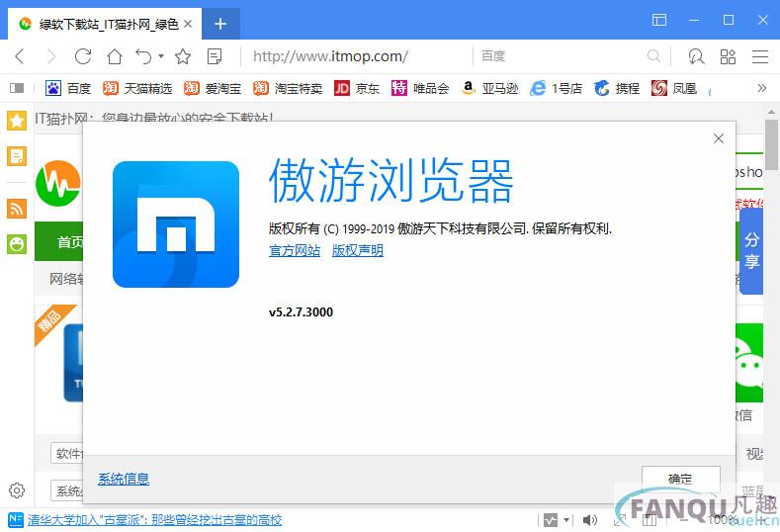Expand the bookmarks bar overflow chevron

(x=761, y=88)
